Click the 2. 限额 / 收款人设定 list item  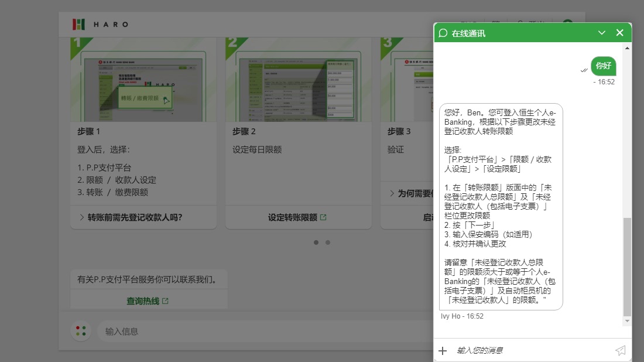(x=117, y=180)
